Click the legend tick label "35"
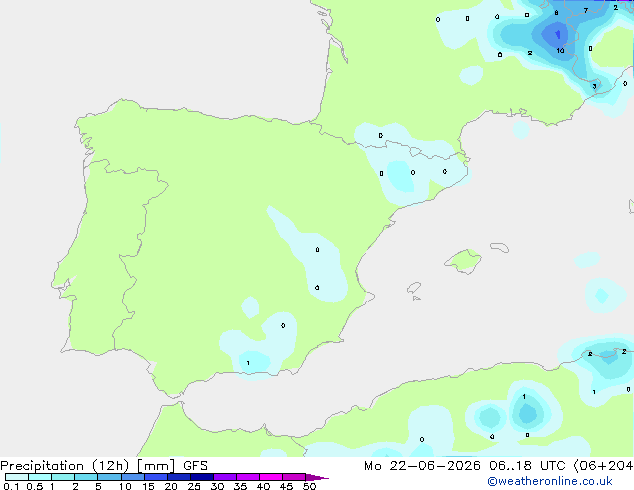This screenshot has width=634, height=490. (240, 486)
